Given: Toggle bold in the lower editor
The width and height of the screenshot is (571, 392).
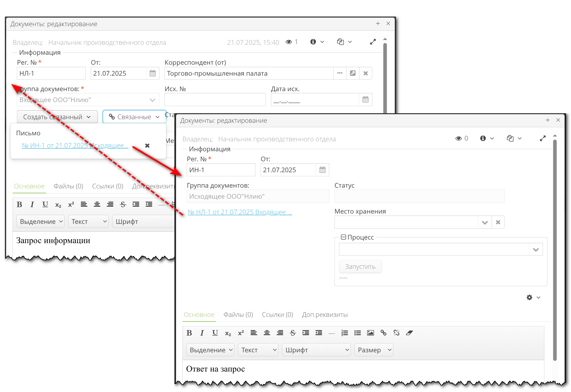Looking at the screenshot, I should click(x=189, y=333).
